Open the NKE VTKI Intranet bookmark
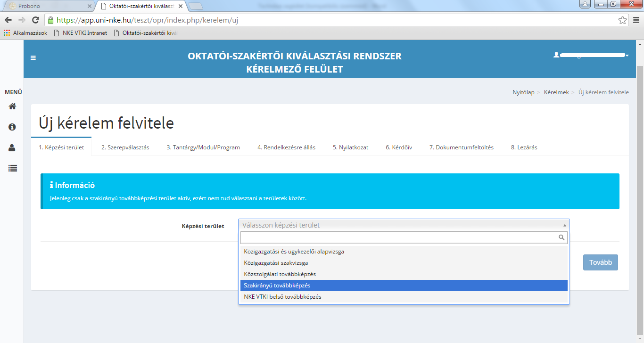644x343 pixels. tap(81, 33)
